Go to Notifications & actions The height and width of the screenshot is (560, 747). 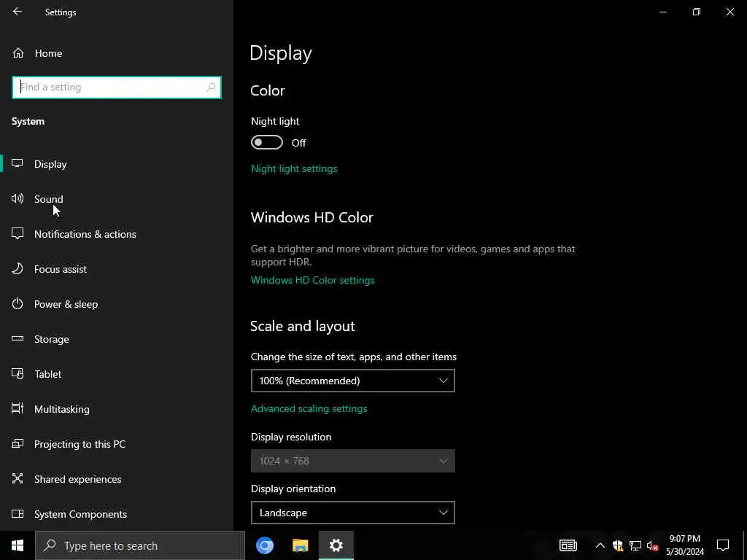[117, 234]
